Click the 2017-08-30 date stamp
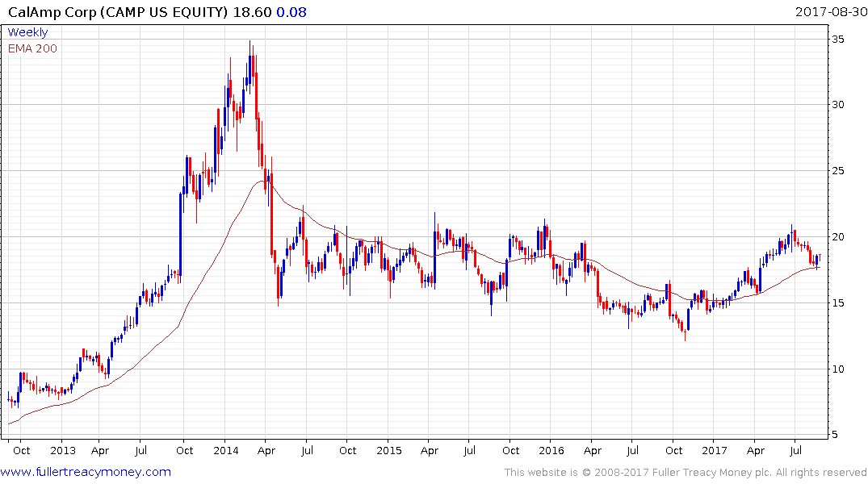Screen dimensions: 868x484 click(831, 12)
